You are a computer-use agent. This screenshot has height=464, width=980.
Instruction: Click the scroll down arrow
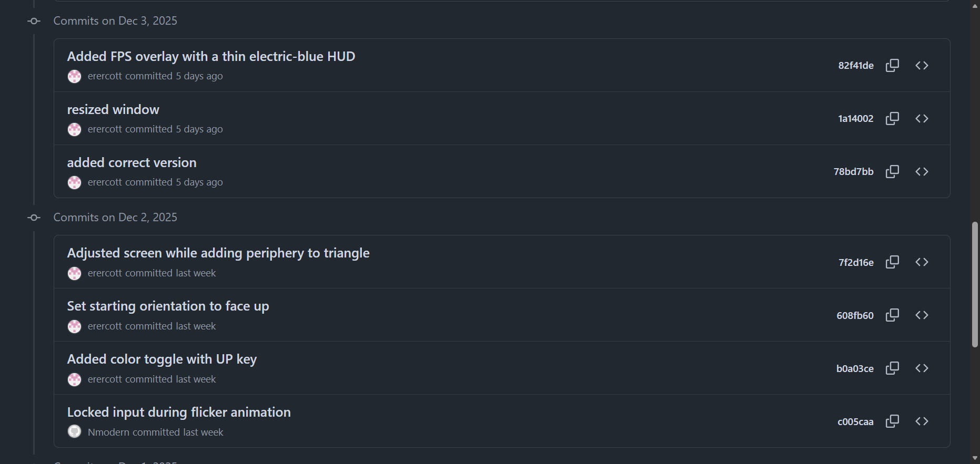pos(975,458)
